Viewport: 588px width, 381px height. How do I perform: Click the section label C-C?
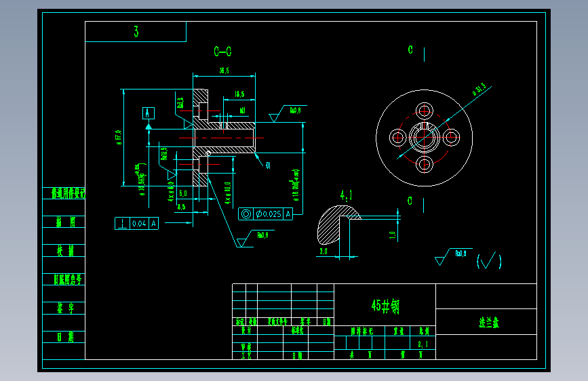coord(222,52)
